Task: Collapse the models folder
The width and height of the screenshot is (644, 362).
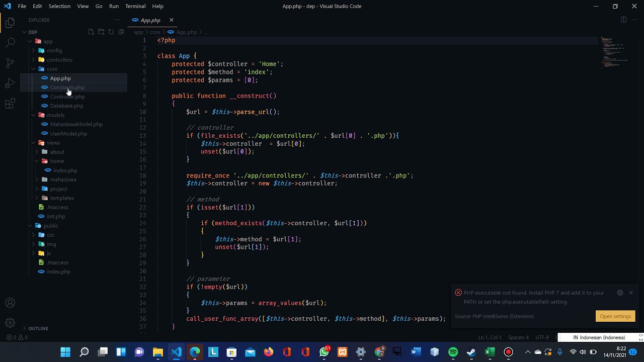Action: pyautogui.click(x=34, y=115)
